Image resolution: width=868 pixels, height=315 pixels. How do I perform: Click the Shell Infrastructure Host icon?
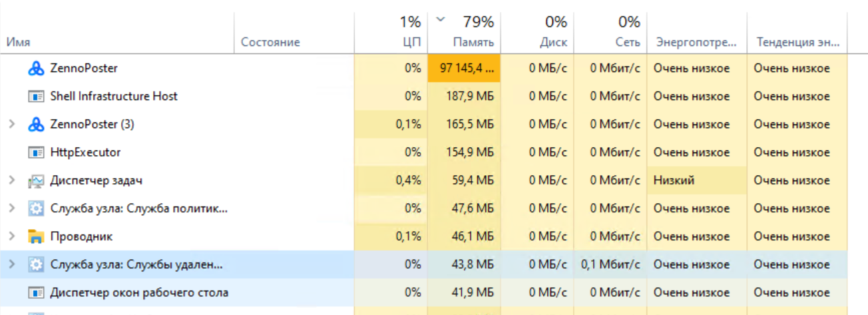pyautogui.click(x=35, y=96)
